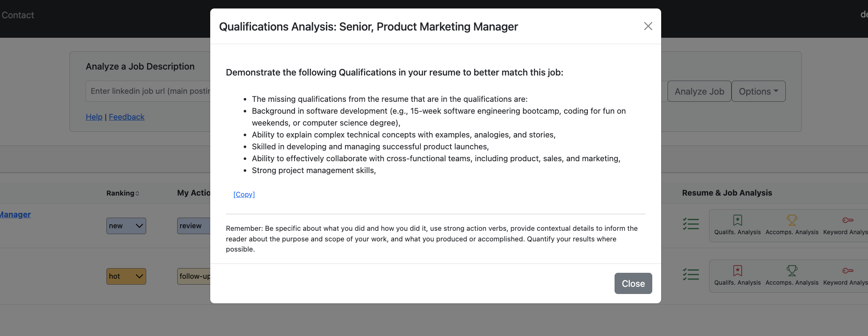The height and width of the screenshot is (336, 868).
Task: Click the checklist icon in the second row
Action: click(x=691, y=274)
